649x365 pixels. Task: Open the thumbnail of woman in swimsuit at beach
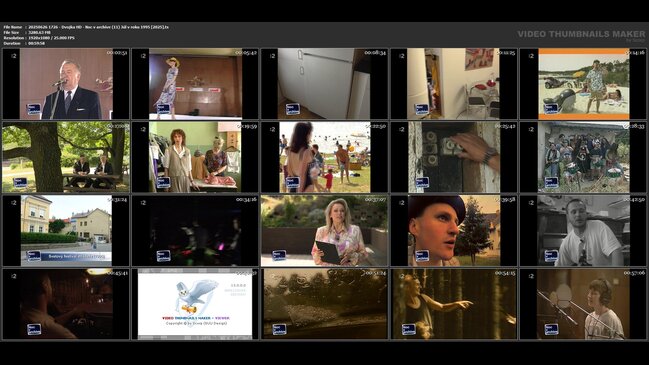pyautogui.click(x=324, y=157)
